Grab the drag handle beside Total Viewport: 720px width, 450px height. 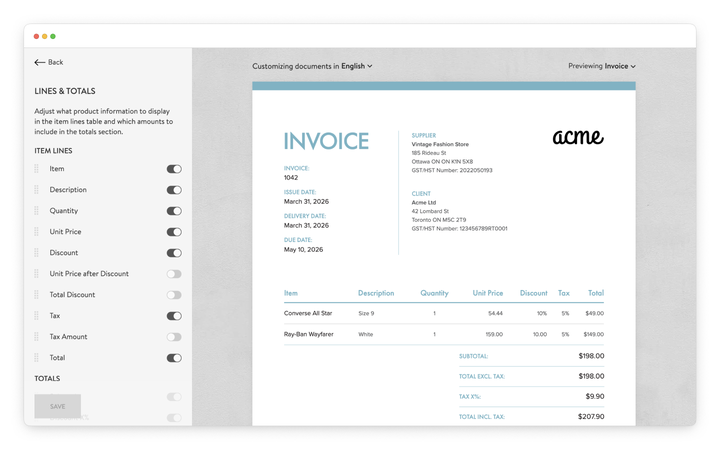click(37, 358)
